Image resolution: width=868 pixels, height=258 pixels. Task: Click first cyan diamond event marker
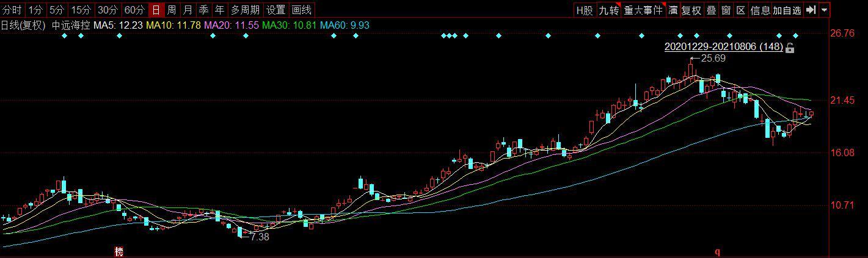pos(64,36)
